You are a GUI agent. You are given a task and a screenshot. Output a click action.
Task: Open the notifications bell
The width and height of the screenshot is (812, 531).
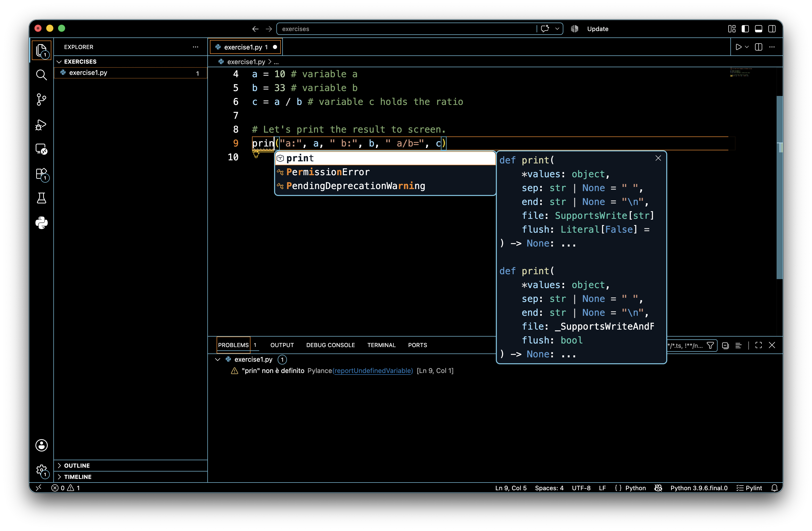[x=775, y=488]
